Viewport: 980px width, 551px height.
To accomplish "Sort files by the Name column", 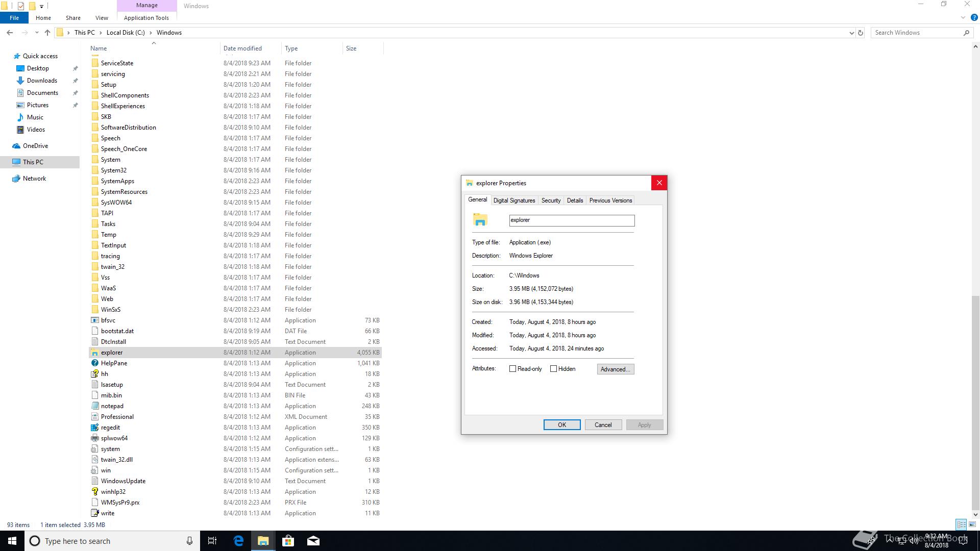I will pyautogui.click(x=154, y=48).
